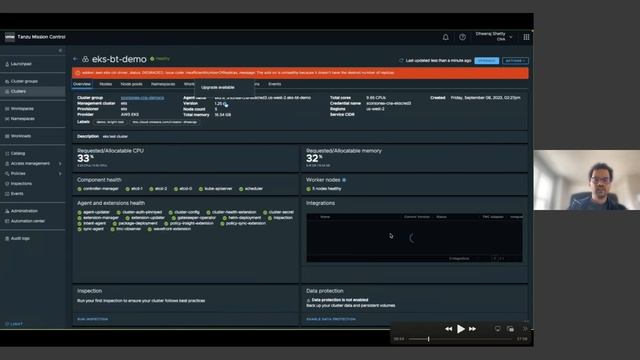Click the first label chip under Labels
The image size is (640, 360).
[110, 122]
